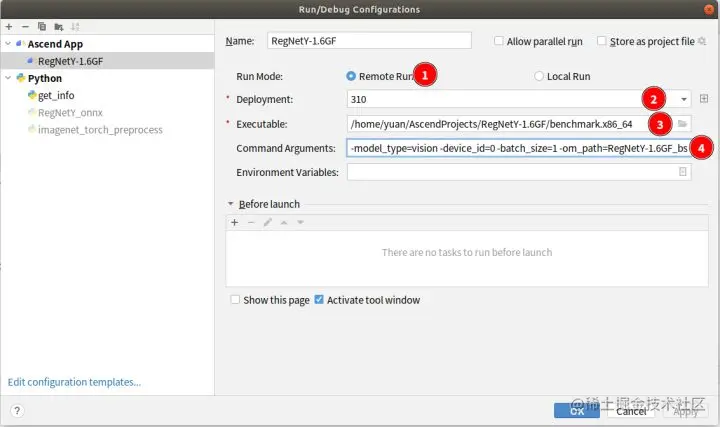
Task: Sort configurations alphabetically icon
Action: (x=75, y=27)
